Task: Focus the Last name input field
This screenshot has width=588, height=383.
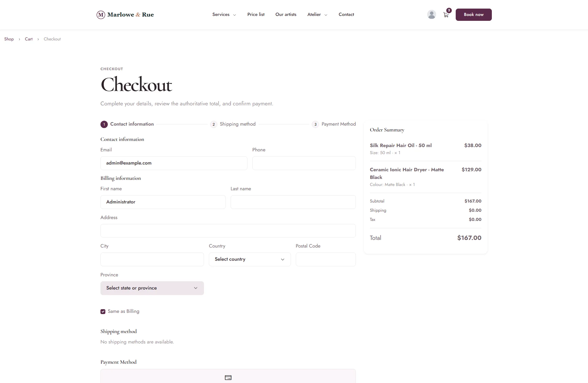Action: click(x=293, y=202)
